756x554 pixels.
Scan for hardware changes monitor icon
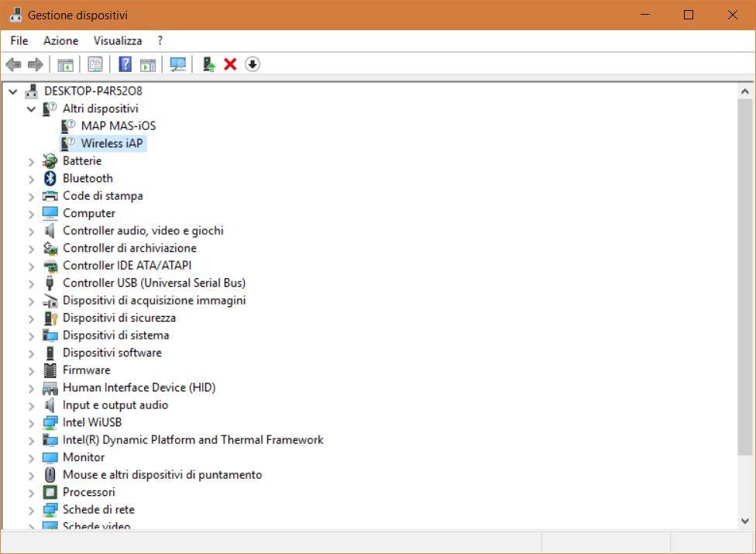pyautogui.click(x=178, y=64)
